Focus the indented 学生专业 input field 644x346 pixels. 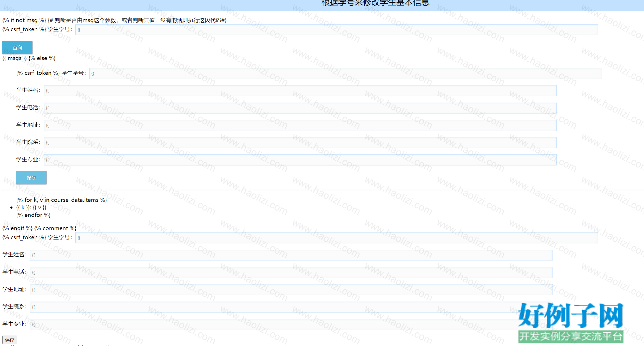point(300,160)
